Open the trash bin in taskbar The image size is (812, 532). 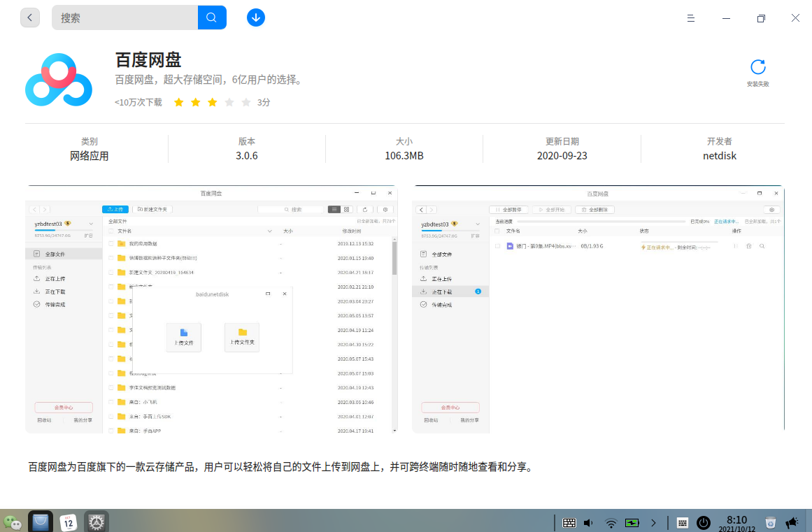[x=770, y=522]
